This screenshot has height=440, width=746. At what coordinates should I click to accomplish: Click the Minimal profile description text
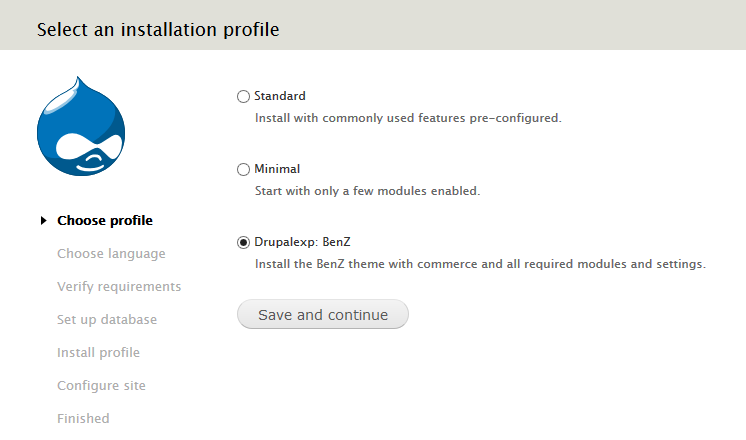pos(367,191)
